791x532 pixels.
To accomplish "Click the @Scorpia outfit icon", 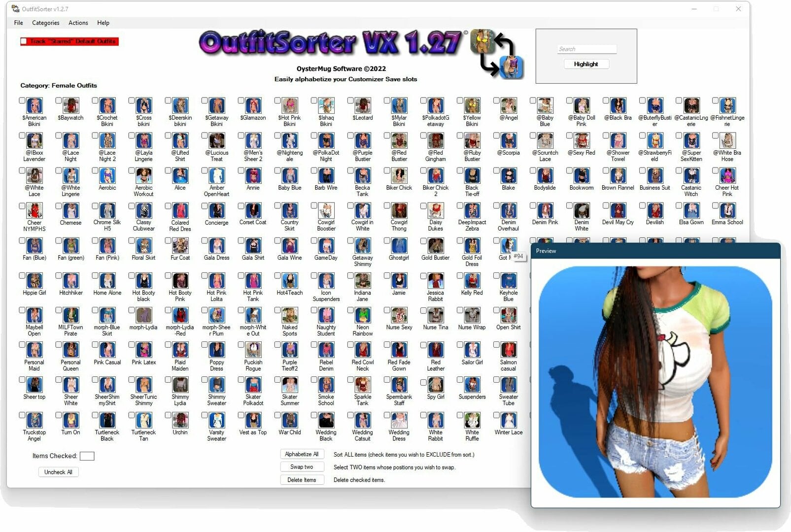I will 509,141.
